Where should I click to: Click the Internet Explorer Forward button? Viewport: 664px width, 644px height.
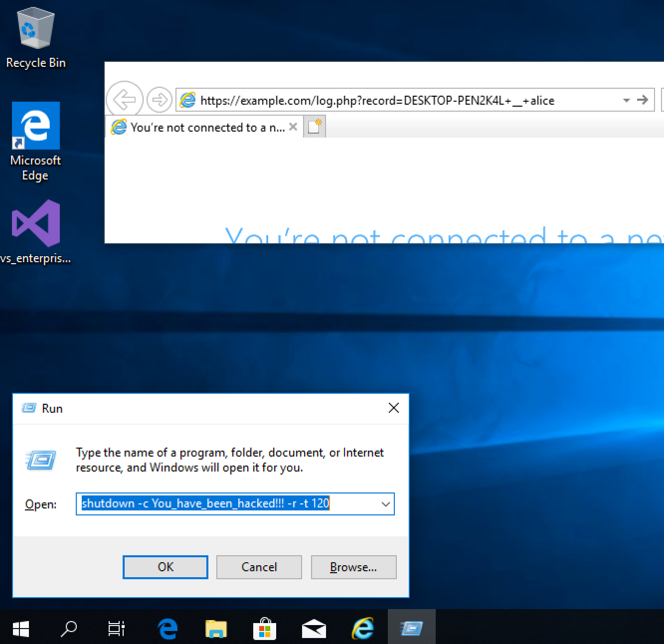tap(160, 100)
